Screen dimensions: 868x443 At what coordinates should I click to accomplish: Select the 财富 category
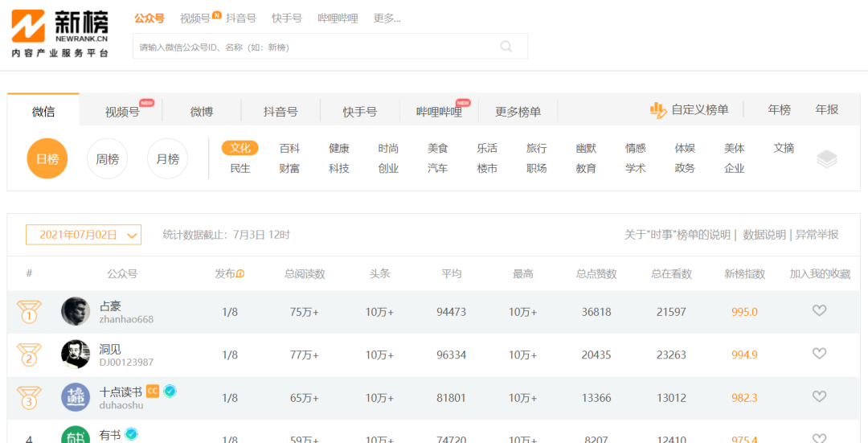click(x=289, y=168)
